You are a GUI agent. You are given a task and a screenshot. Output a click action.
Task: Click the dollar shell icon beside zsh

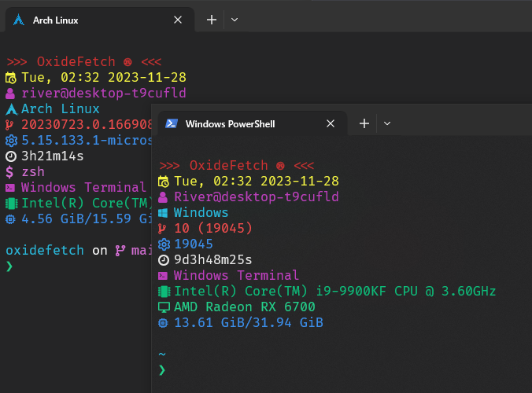[x=9, y=172]
